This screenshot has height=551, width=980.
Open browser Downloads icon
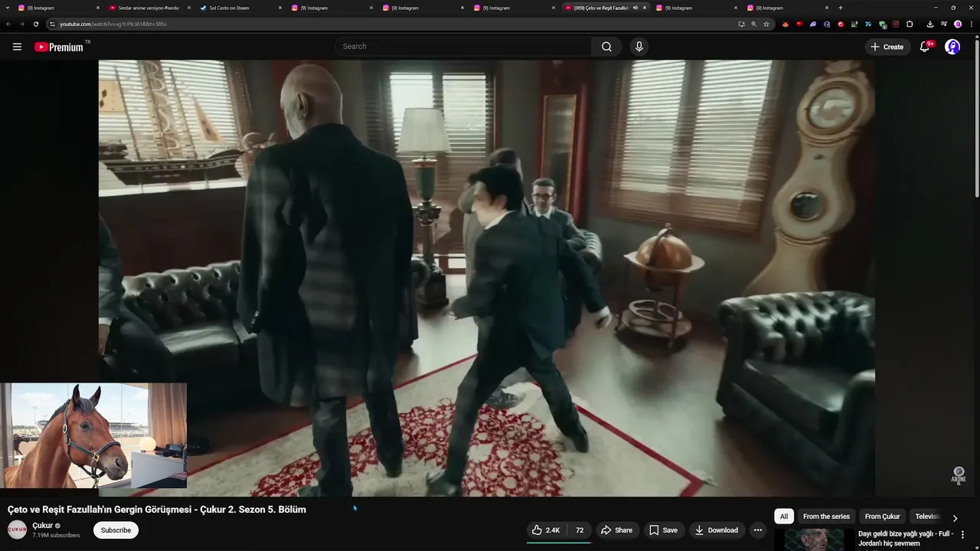tap(930, 24)
